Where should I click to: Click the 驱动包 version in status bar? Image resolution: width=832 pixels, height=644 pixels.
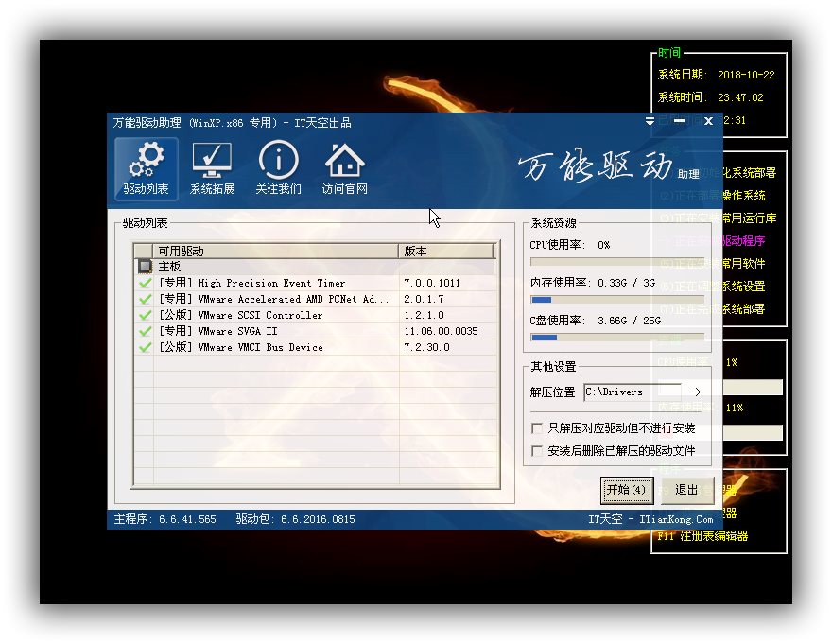(x=296, y=519)
